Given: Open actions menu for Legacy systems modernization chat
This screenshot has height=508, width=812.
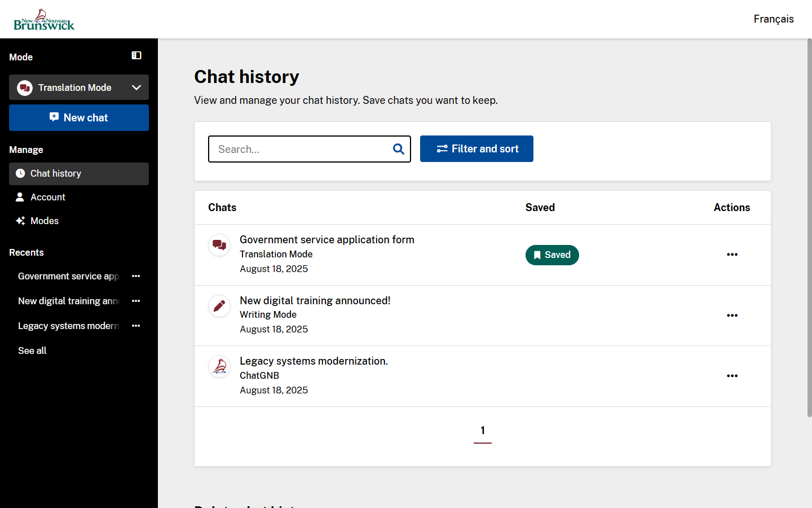Looking at the screenshot, I should click(x=732, y=376).
